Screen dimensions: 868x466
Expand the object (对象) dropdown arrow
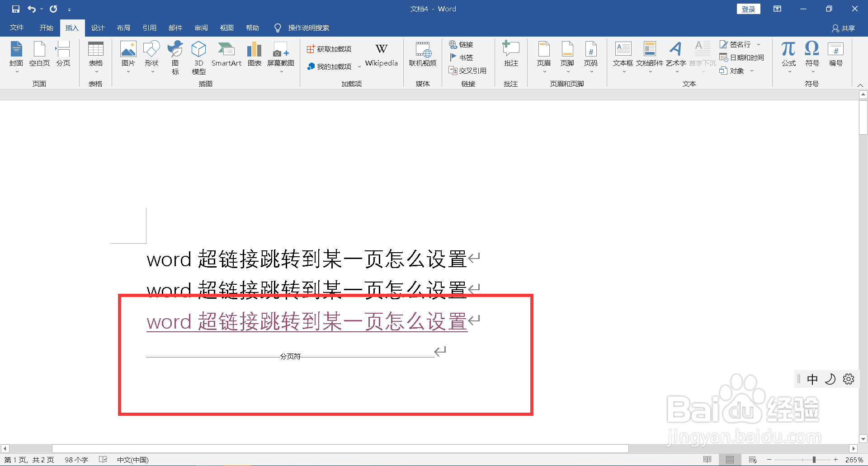752,71
